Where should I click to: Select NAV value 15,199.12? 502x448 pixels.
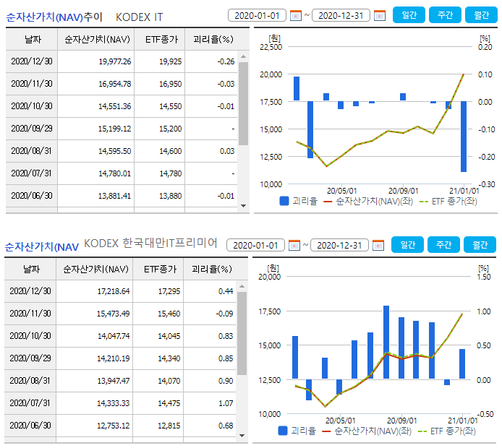114,129
